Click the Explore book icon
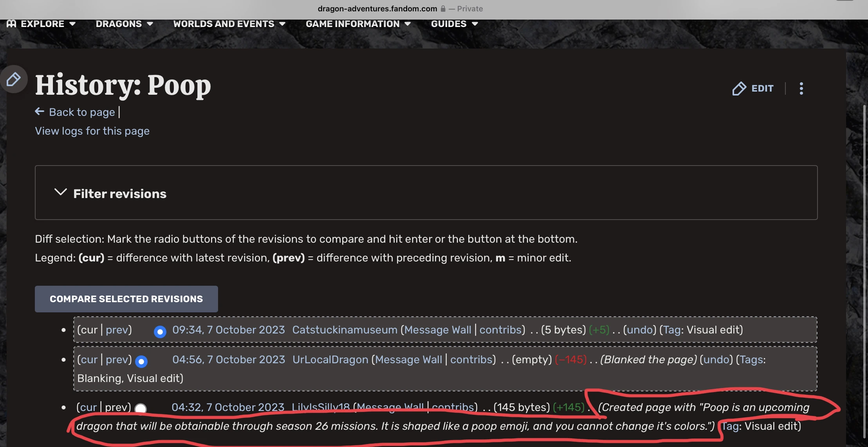The image size is (868, 447). pos(11,24)
